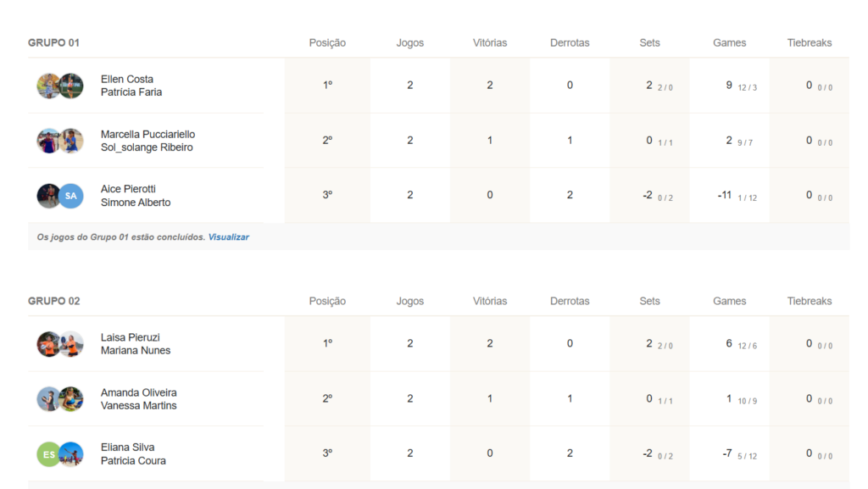Click the ES initials avatar

pos(48,454)
